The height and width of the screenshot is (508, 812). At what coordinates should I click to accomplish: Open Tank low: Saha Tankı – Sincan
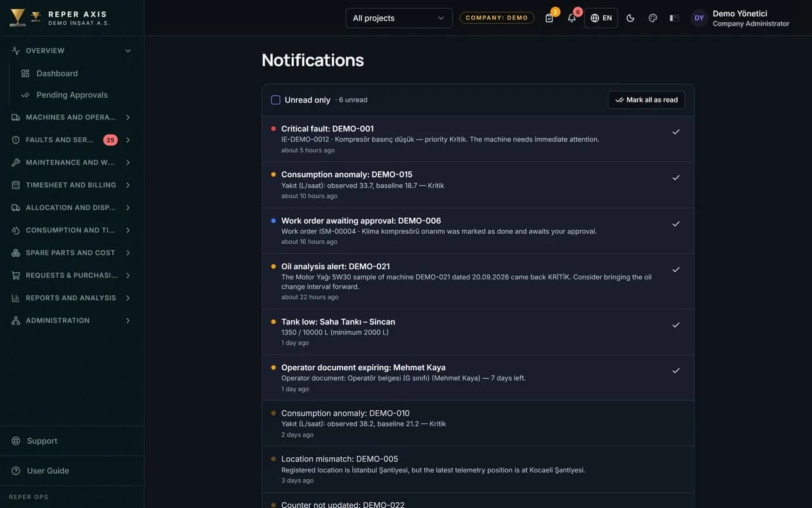pos(338,322)
